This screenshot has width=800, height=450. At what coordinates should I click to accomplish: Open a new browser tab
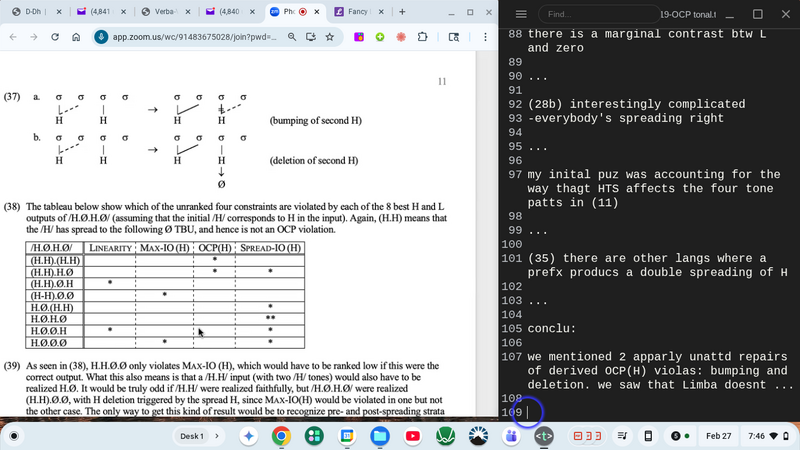point(402,12)
